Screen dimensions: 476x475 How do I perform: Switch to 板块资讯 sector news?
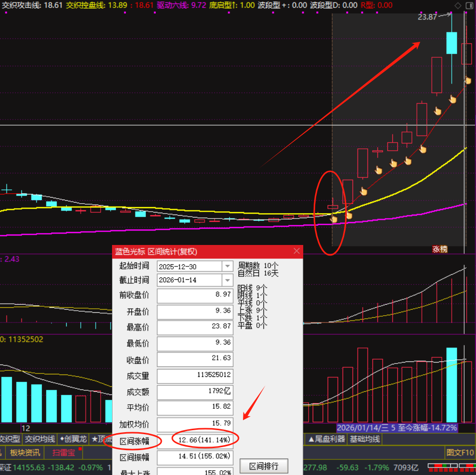tap(25, 452)
